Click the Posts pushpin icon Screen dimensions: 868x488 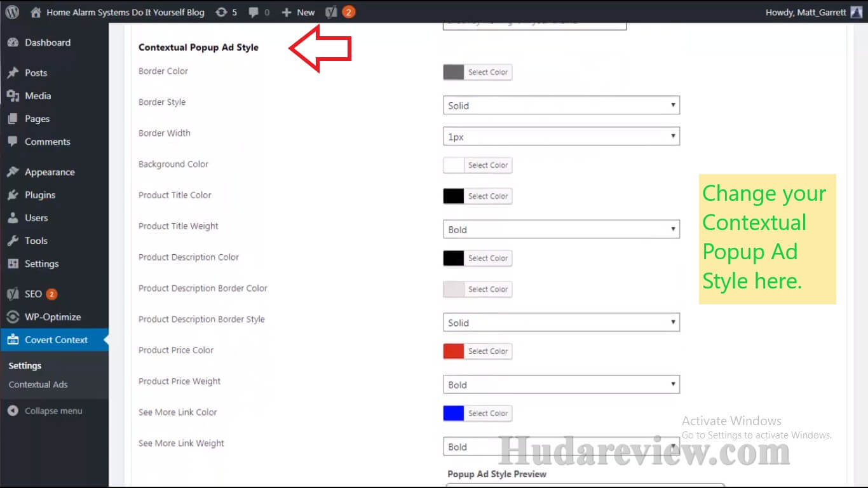tap(13, 73)
